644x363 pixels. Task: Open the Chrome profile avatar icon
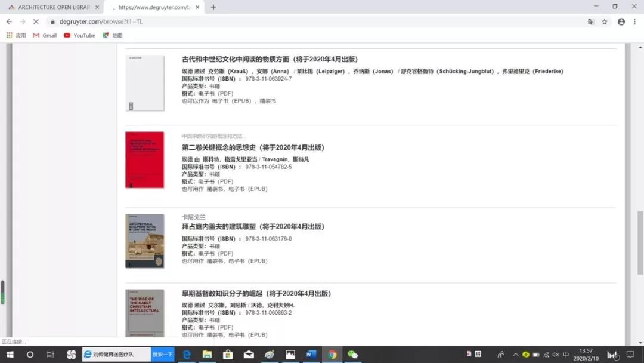click(621, 21)
